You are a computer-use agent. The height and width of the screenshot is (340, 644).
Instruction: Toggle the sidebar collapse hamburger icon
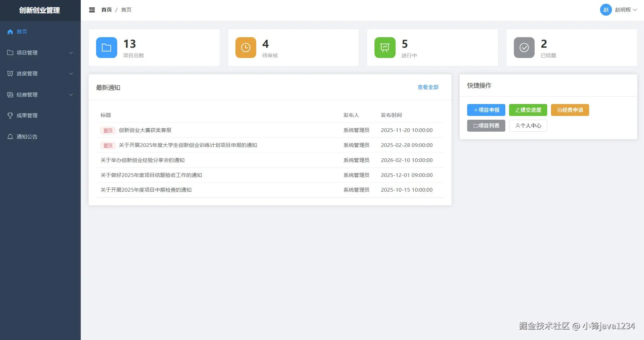[92, 10]
